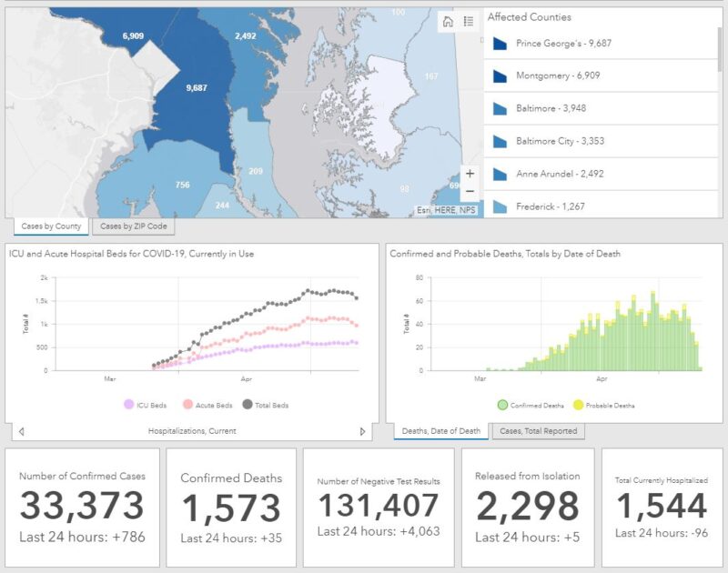Click the Affected Counties list scrollbar
This screenshot has height=573, width=728.
tap(721, 55)
